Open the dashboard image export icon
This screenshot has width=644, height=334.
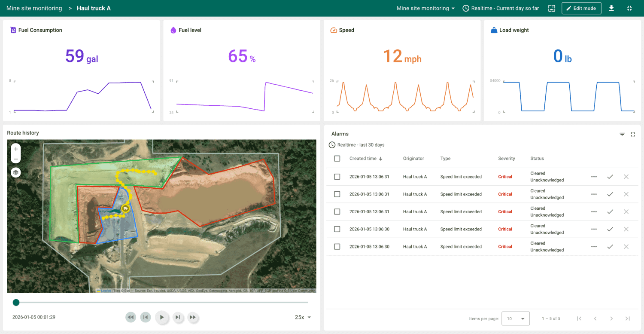click(552, 8)
